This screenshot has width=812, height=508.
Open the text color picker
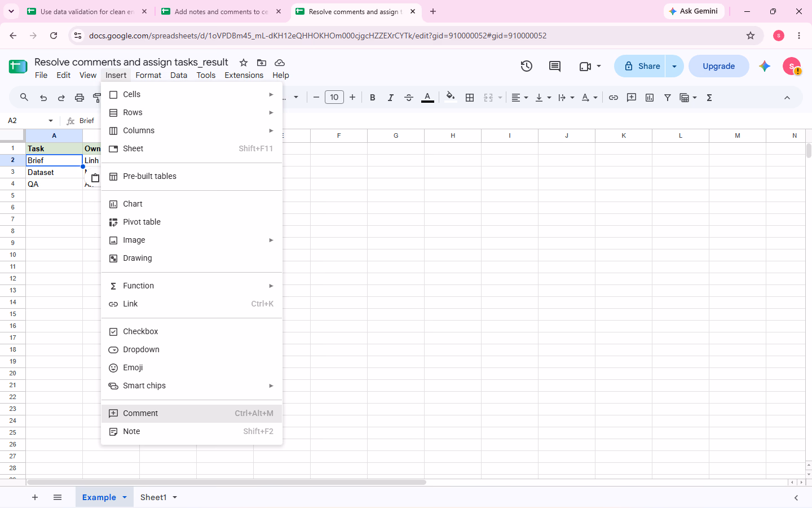[428, 98]
